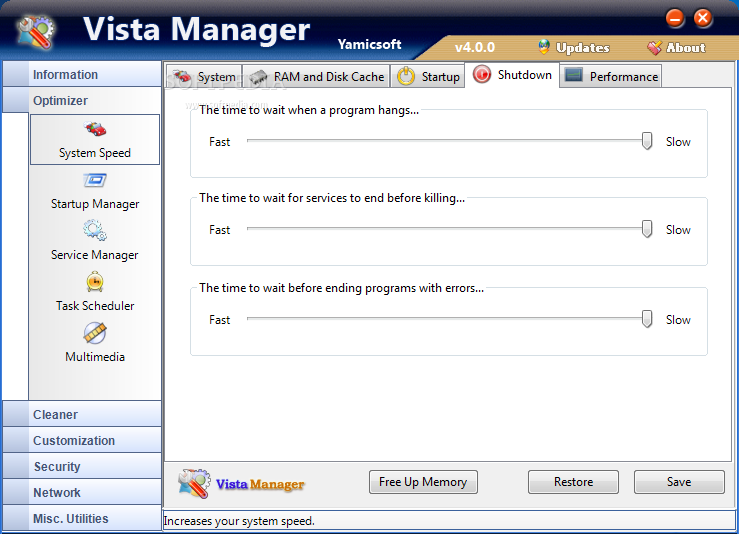Click the Save button
The height and width of the screenshot is (534, 739).
[679, 482]
